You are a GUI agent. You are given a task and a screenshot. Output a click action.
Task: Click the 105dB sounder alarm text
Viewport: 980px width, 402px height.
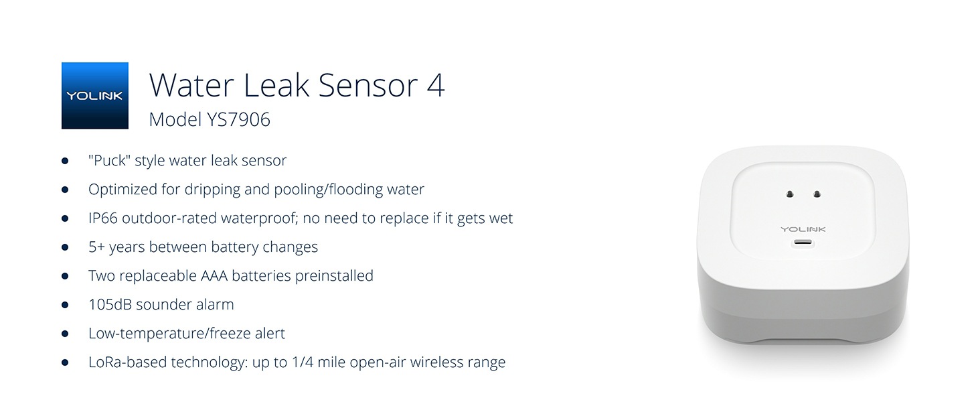click(161, 305)
